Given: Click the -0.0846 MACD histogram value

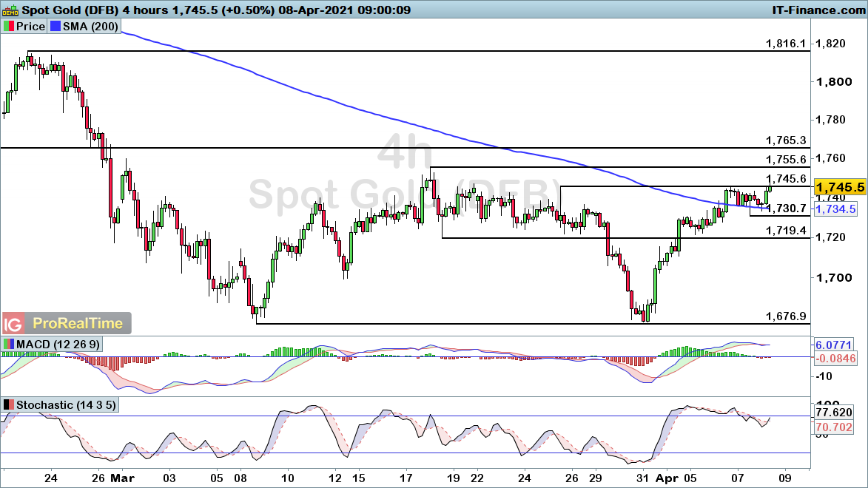Looking at the screenshot, I should (835, 359).
